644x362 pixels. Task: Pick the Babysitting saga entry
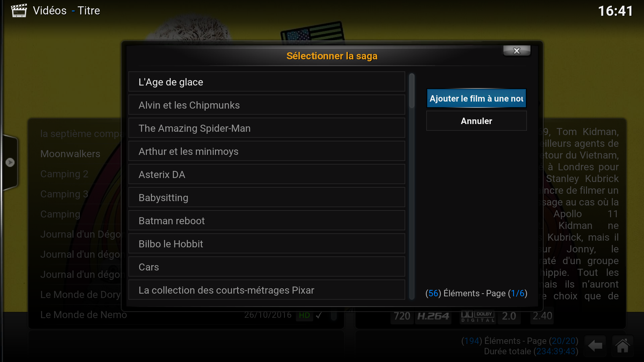267,197
